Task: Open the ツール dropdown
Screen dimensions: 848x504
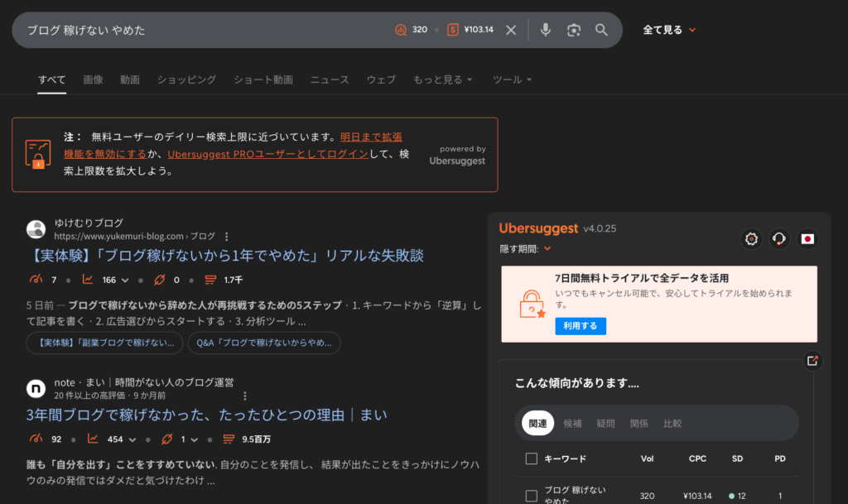Action: pos(512,79)
